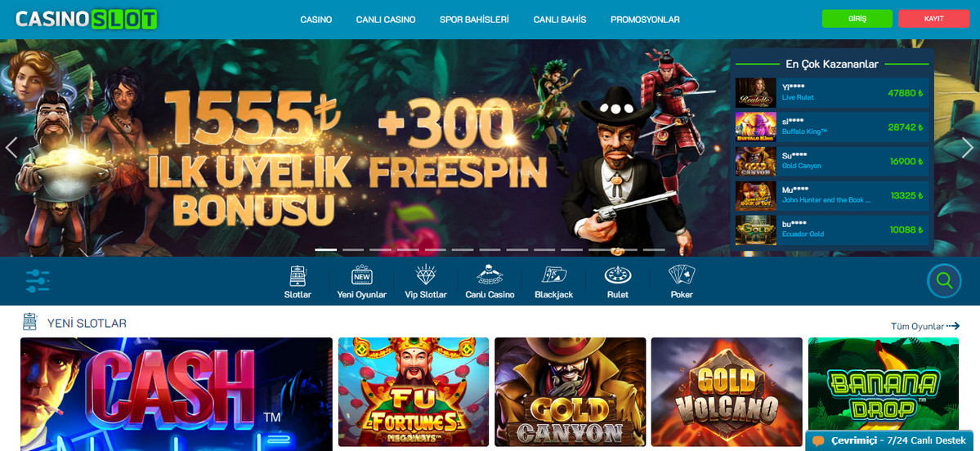Go to the Promosyonlar menu item

645,20
